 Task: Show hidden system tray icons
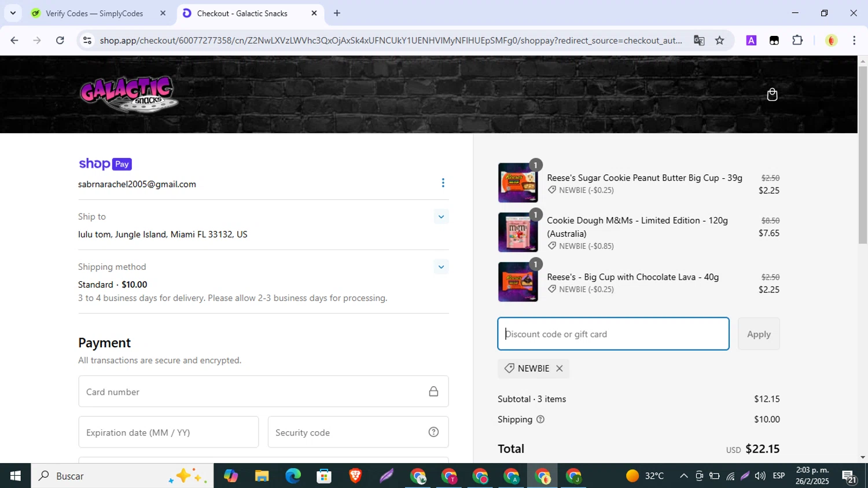pos(683,476)
